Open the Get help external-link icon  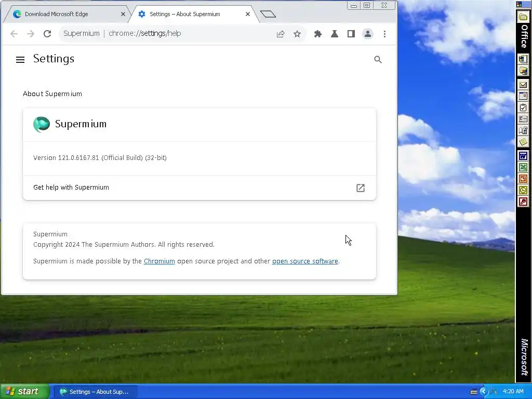coord(361,188)
